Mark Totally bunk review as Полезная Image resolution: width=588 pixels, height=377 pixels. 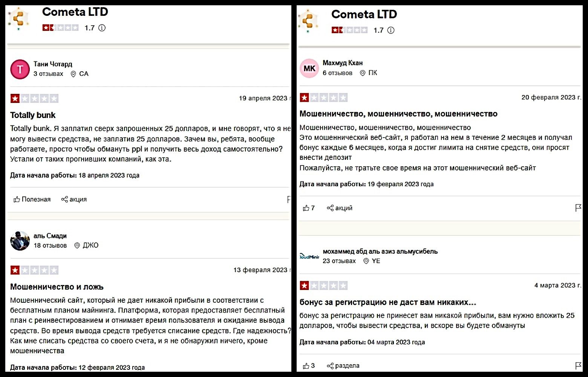pos(32,199)
